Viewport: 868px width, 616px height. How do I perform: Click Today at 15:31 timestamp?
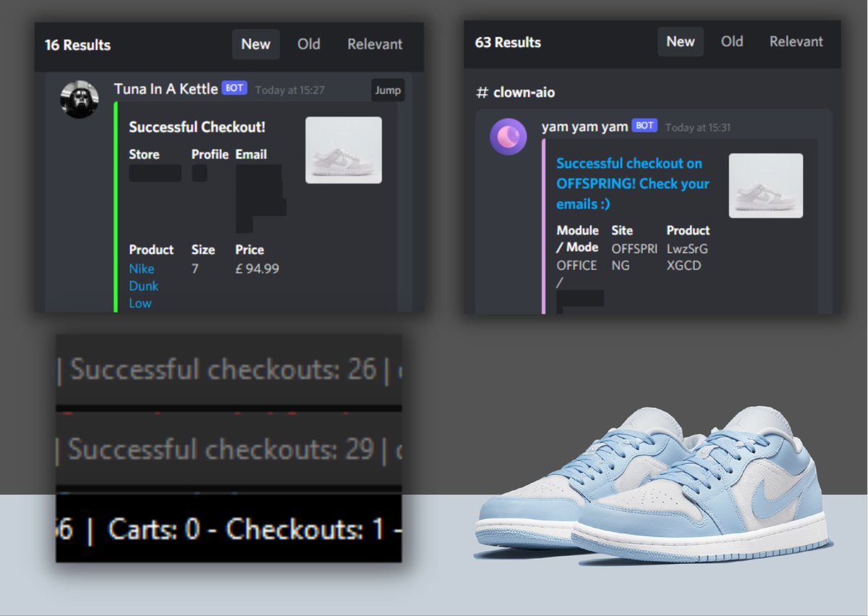(x=698, y=127)
